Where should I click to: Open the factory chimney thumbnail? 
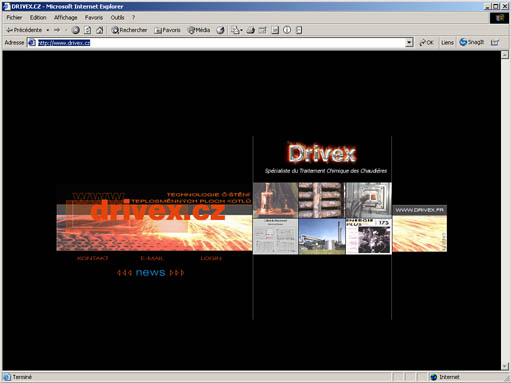[322, 236]
